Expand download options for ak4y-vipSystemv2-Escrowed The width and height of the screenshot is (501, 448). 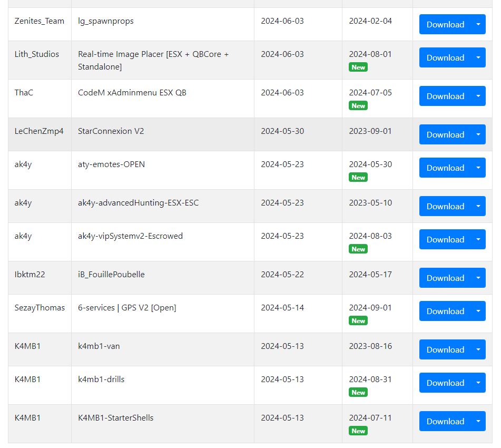[x=478, y=239]
